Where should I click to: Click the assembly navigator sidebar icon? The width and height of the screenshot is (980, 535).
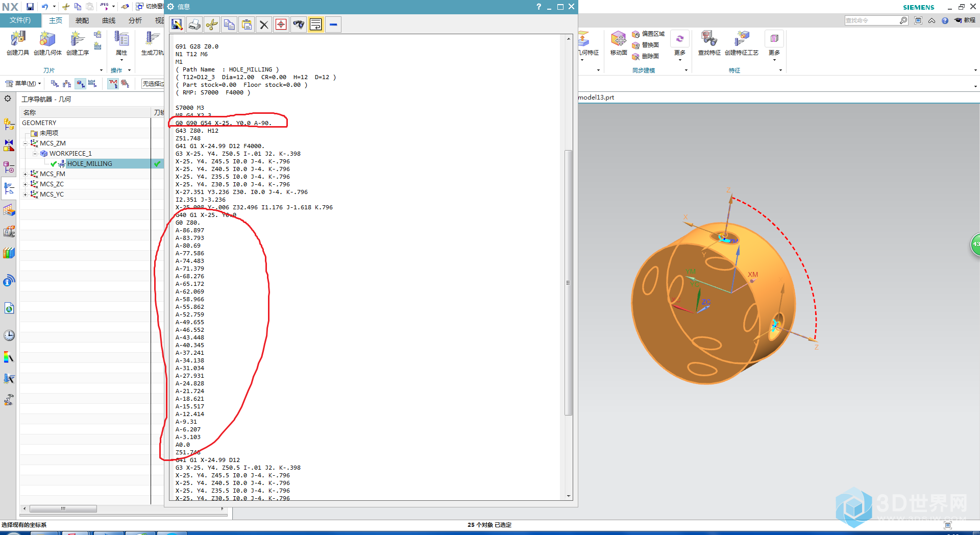point(9,124)
